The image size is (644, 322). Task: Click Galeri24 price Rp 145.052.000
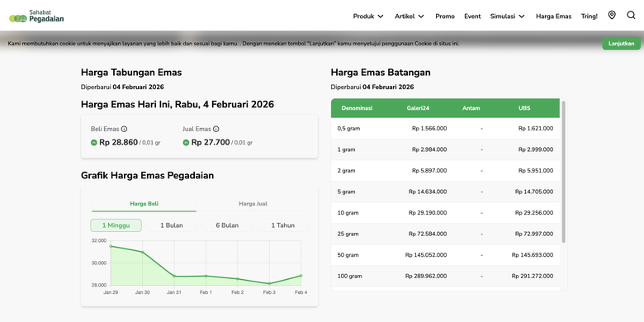tap(426, 255)
